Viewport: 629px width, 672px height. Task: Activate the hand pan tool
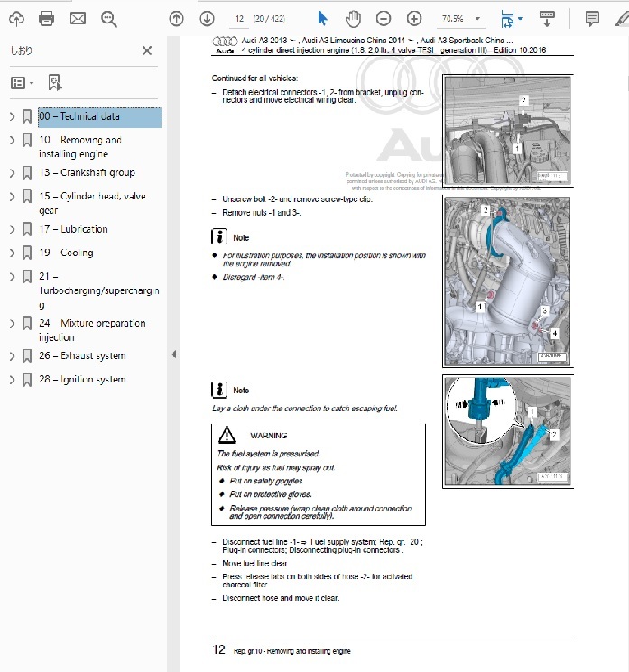click(353, 19)
